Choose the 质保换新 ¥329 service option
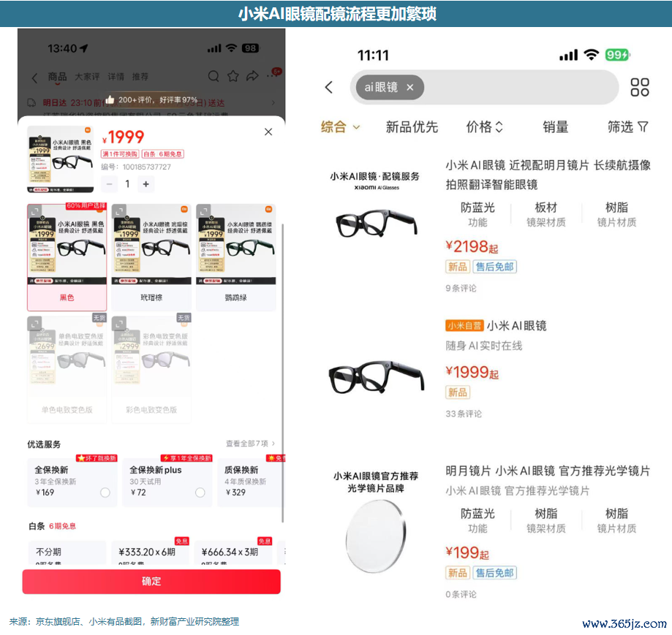672x635 pixels. [251, 482]
